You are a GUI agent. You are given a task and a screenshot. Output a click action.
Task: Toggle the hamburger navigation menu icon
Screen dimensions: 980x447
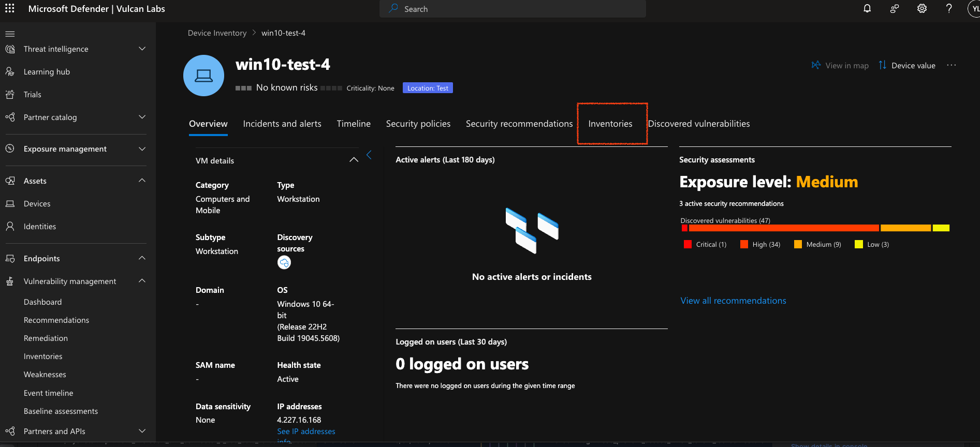point(10,34)
